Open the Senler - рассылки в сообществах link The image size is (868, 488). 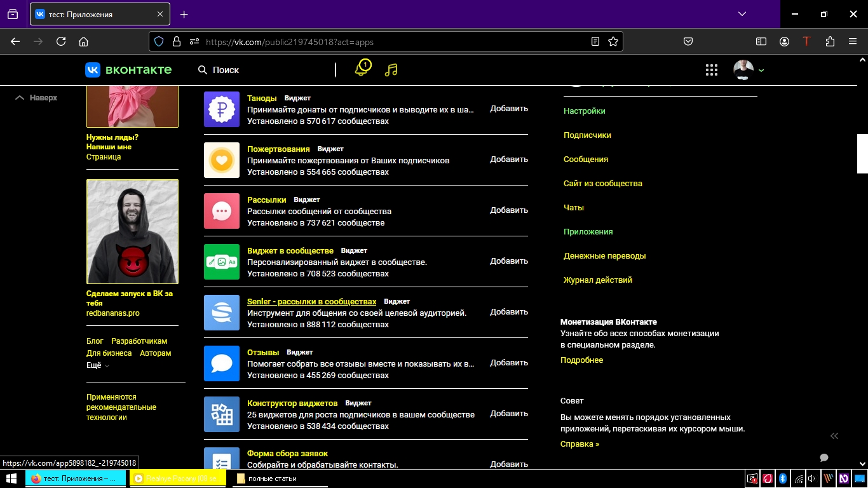coord(311,301)
